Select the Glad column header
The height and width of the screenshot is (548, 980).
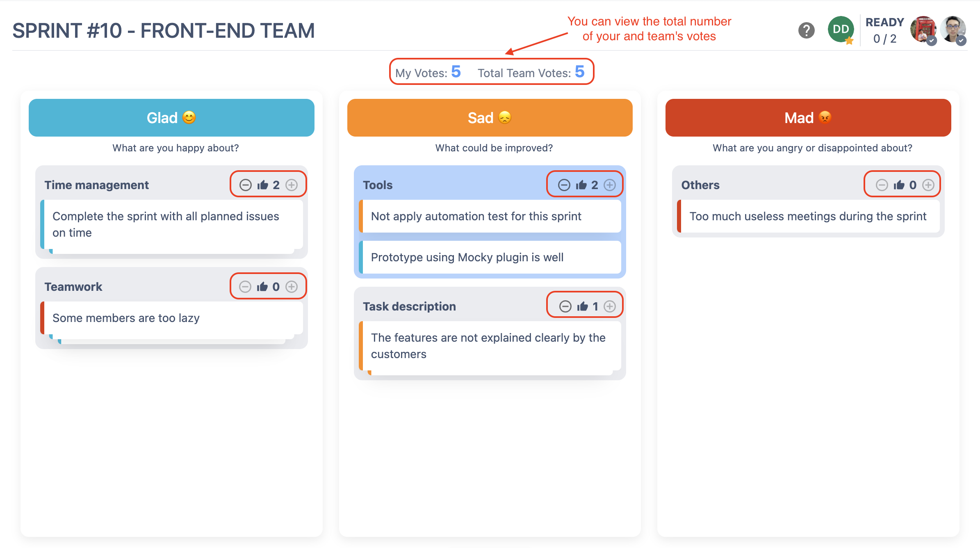171,118
